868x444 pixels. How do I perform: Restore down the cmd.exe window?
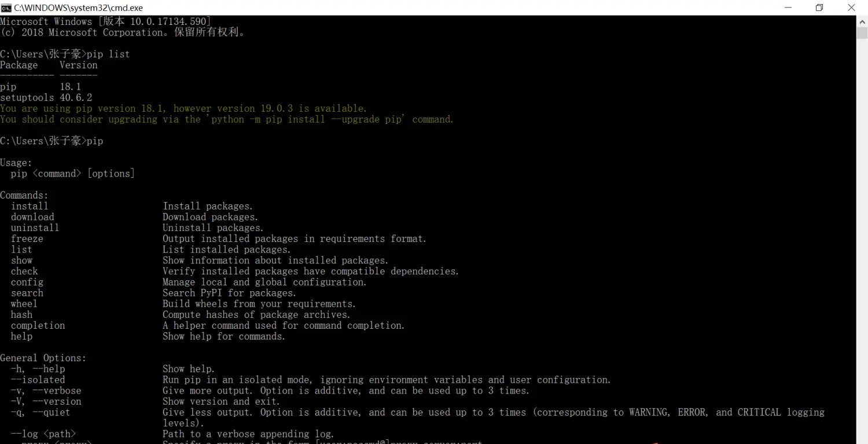[819, 8]
